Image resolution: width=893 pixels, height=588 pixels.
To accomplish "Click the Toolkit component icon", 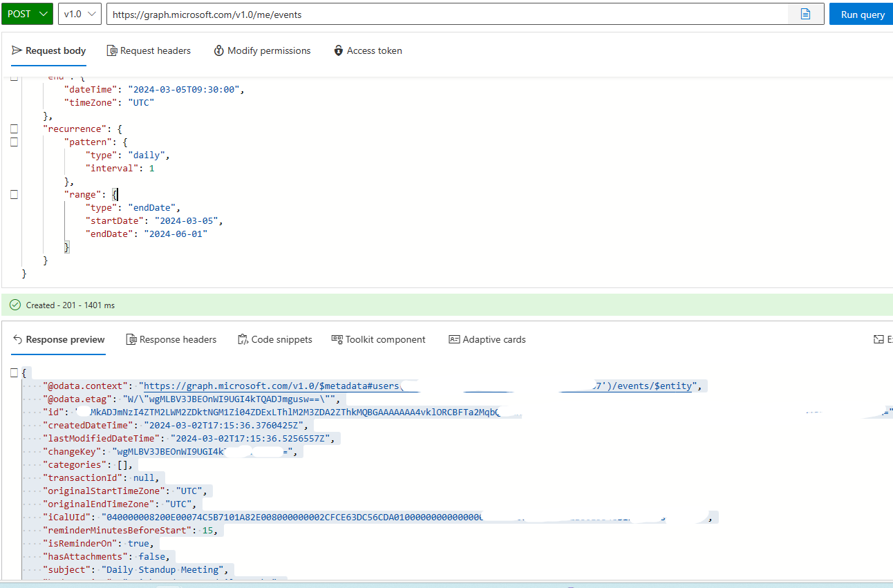I will point(337,339).
